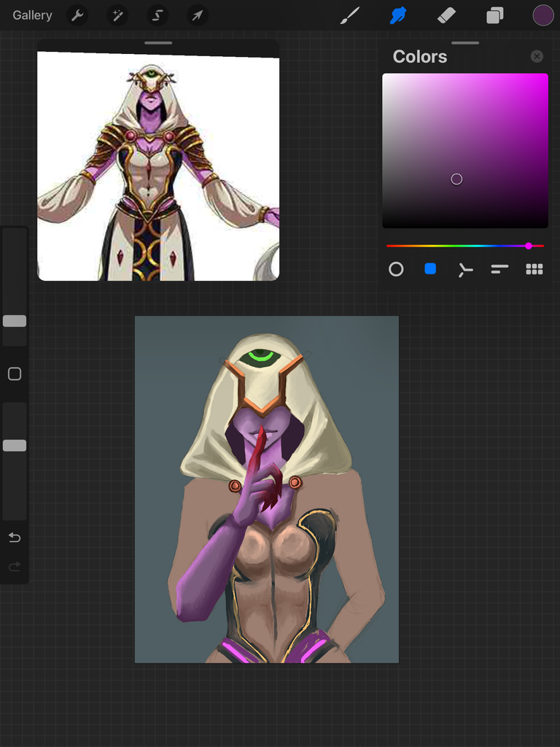Viewport: 560px width, 747px height.
Task: Click the brush size slider handle
Action: 15,321
